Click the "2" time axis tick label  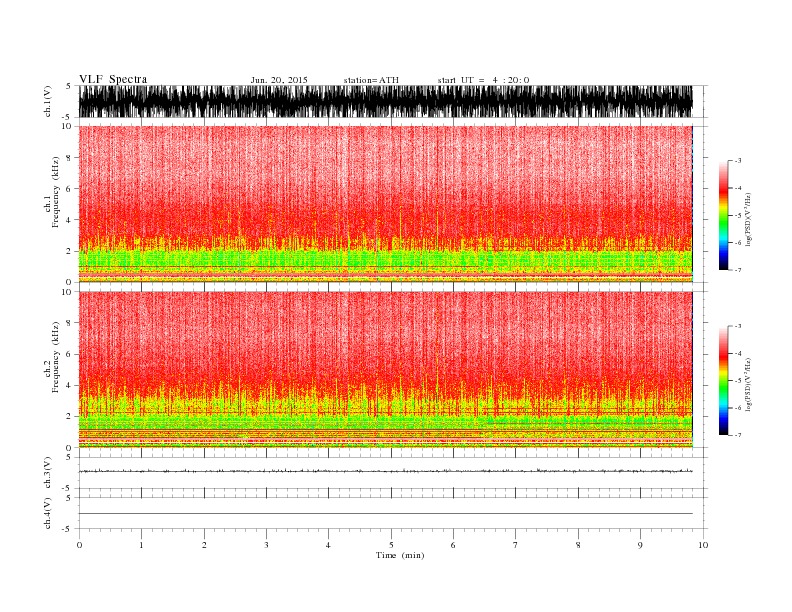click(x=204, y=545)
